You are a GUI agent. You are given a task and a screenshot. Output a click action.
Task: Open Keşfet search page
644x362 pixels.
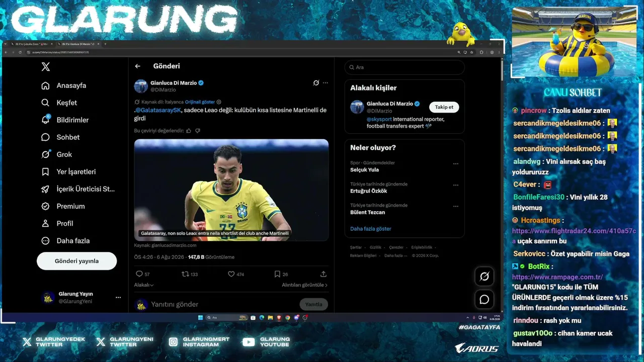59,103
